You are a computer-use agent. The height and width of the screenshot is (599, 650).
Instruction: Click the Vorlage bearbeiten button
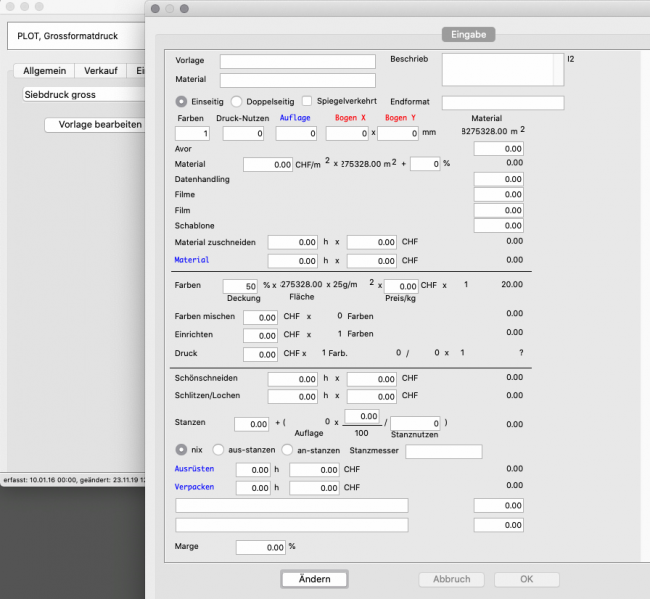99,125
